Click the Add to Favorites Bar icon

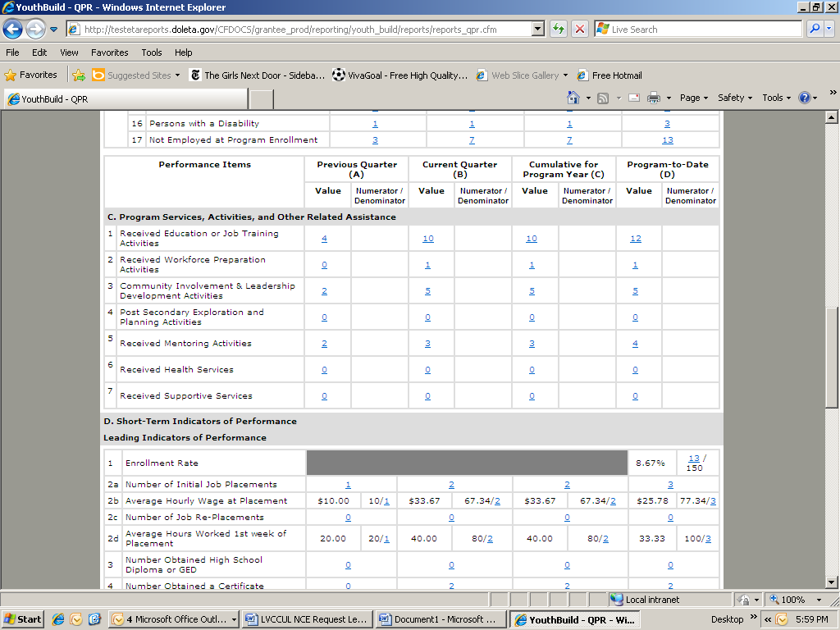point(79,75)
